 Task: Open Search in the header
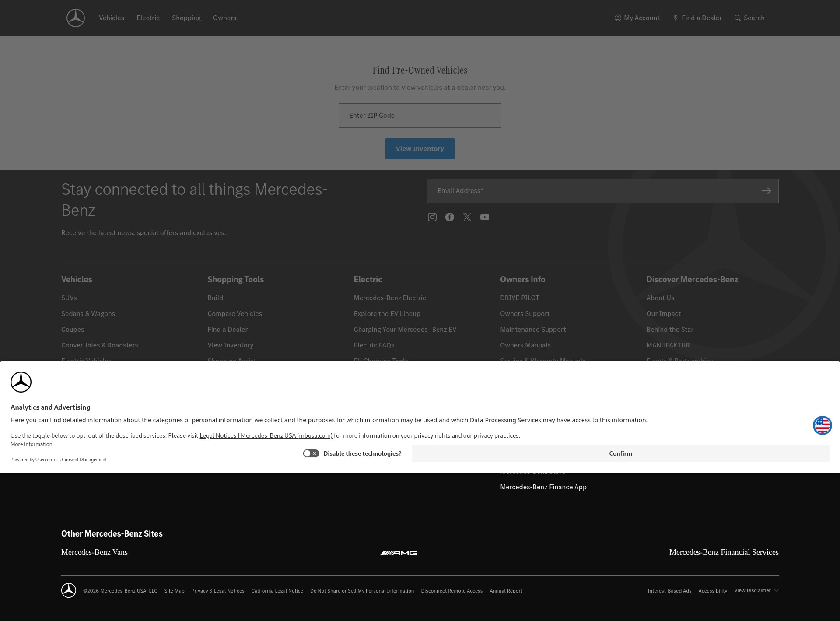(749, 18)
